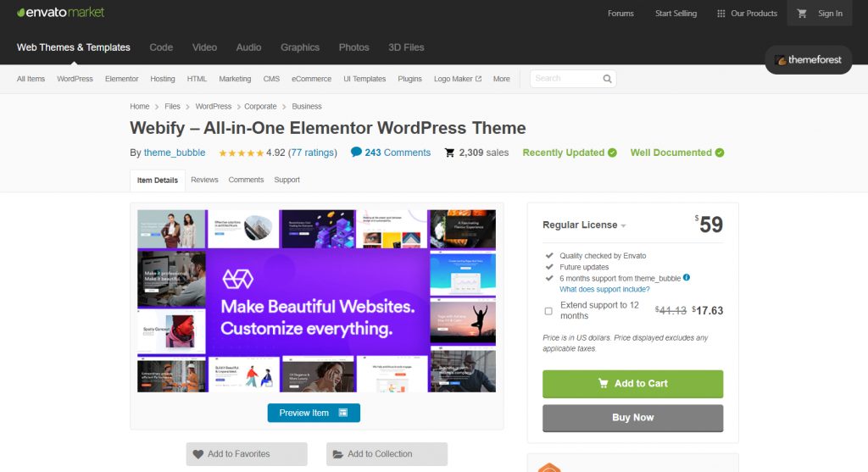Click the search magnifier icon

click(607, 79)
